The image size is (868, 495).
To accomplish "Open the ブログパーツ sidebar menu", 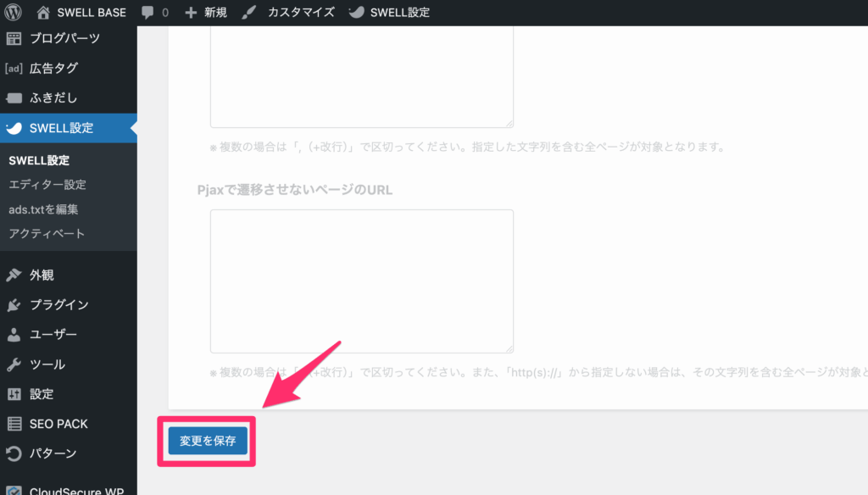I will coord(64,38).
